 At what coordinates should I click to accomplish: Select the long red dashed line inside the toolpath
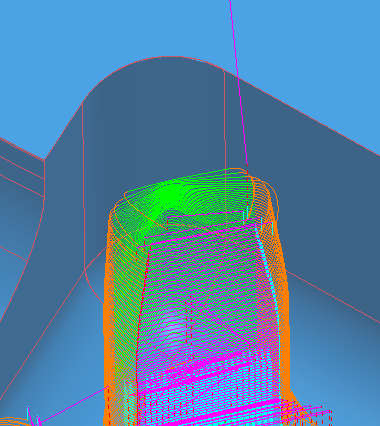coord(142,317)
